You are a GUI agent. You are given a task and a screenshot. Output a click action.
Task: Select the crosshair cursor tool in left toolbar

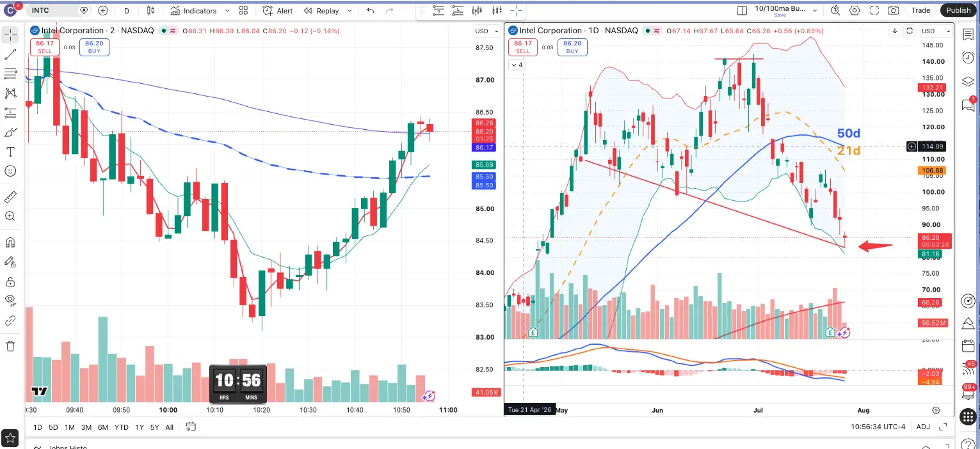pos(10,36)
